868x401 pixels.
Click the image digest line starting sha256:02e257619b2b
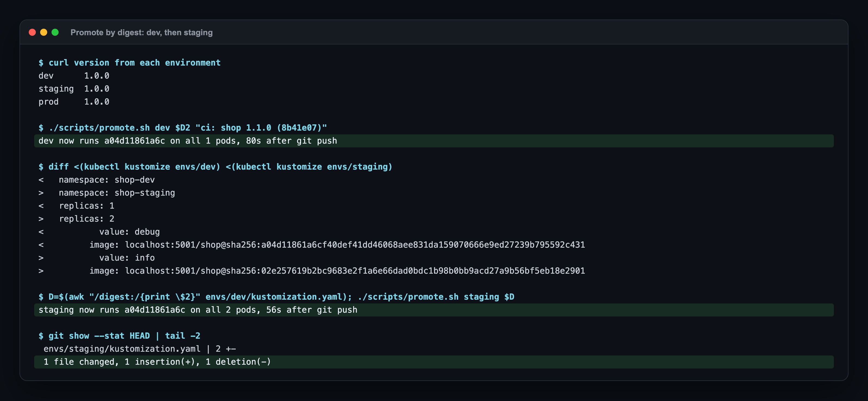[312, 271]
